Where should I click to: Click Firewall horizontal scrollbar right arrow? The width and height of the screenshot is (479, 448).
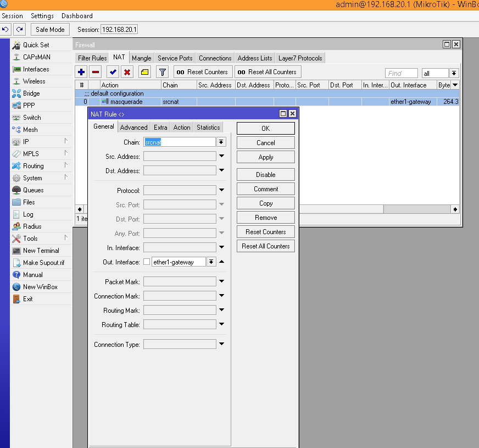[455, 209]
